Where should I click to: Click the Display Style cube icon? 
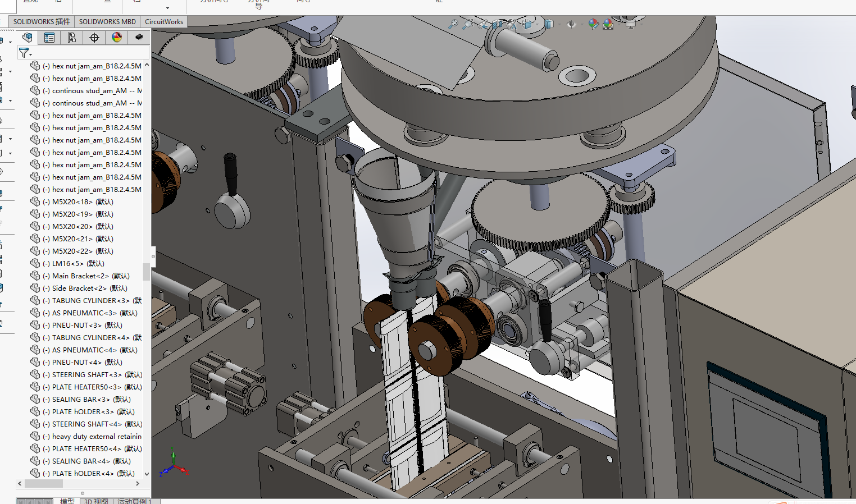point(549,24)
